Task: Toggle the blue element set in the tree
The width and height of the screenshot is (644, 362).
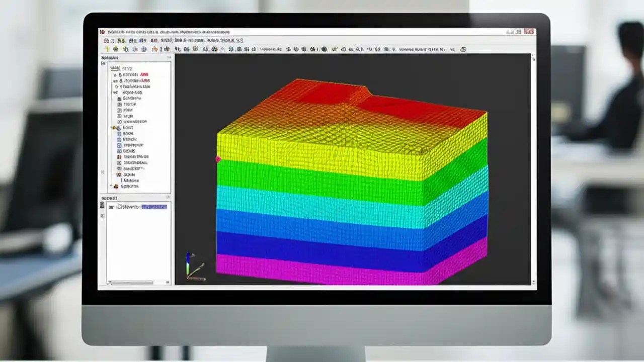Action: (119, 134)
